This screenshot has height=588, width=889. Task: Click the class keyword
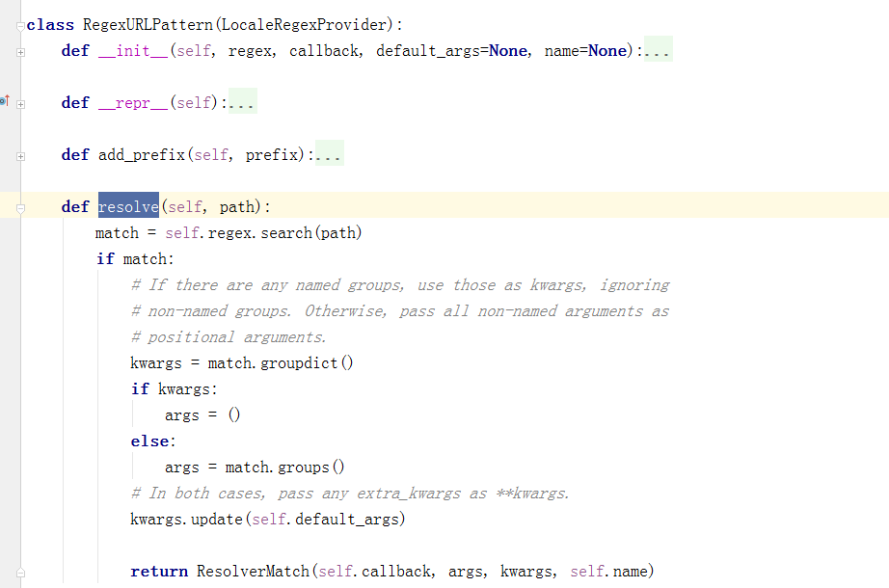coord(50,24)
